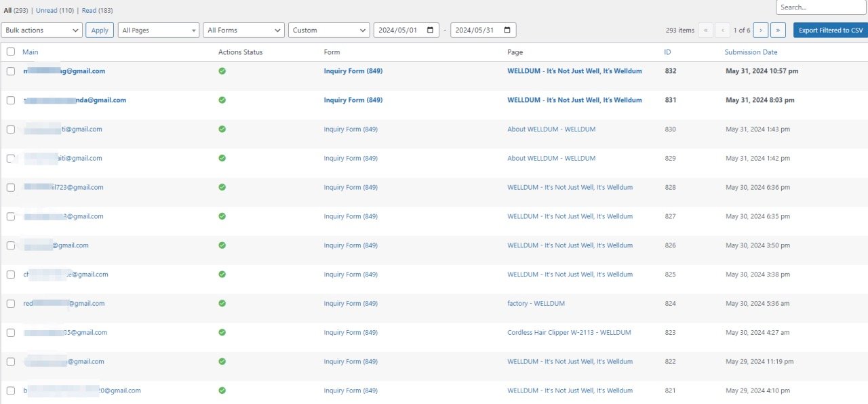Show All (293) submissions filter
Image resolution: width=868 pixels, height=404 pixels.
[16, 10]
